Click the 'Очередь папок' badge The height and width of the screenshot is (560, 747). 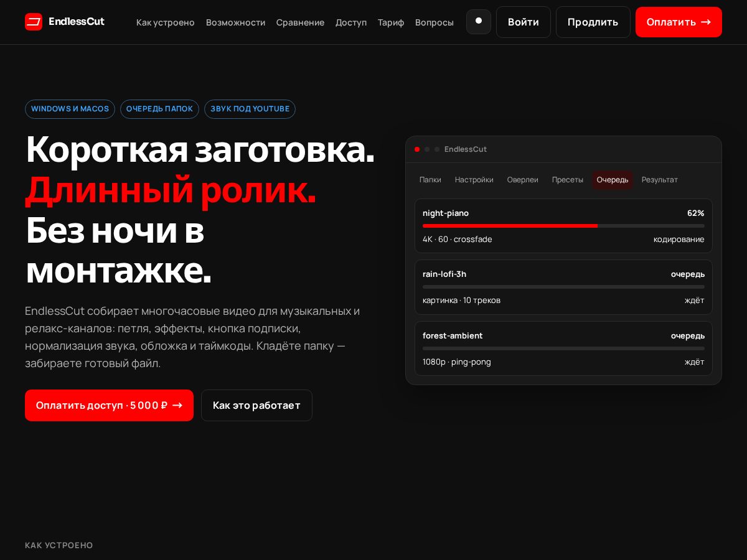(159, 109)
